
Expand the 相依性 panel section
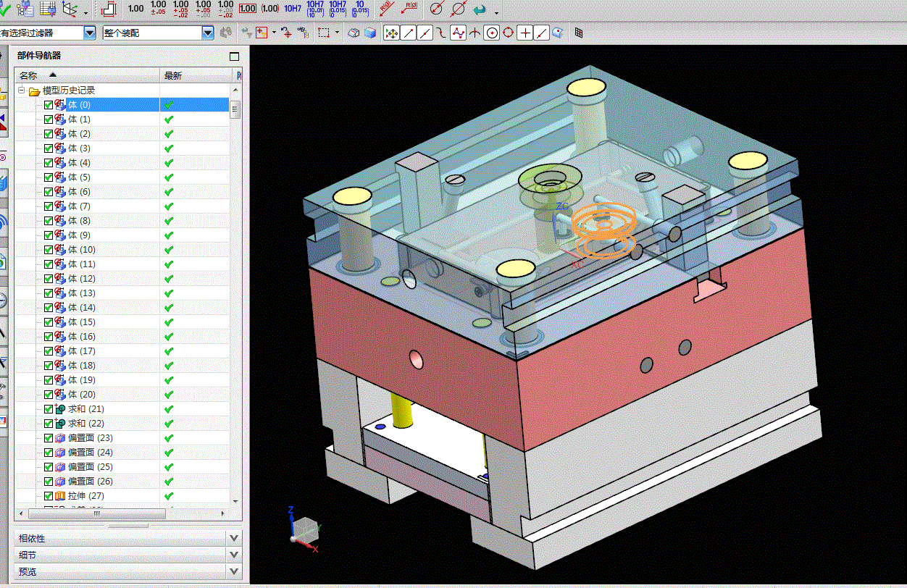click(233, 538)
